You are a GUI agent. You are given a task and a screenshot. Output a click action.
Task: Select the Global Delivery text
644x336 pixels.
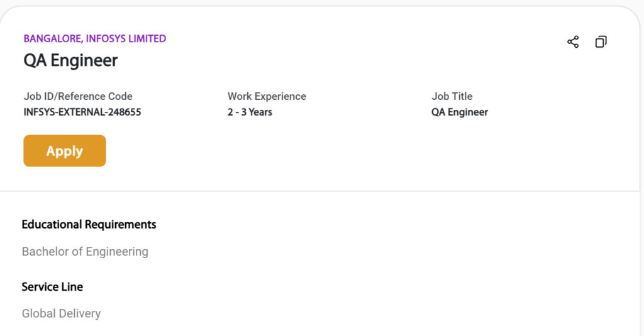pos(61,313)
